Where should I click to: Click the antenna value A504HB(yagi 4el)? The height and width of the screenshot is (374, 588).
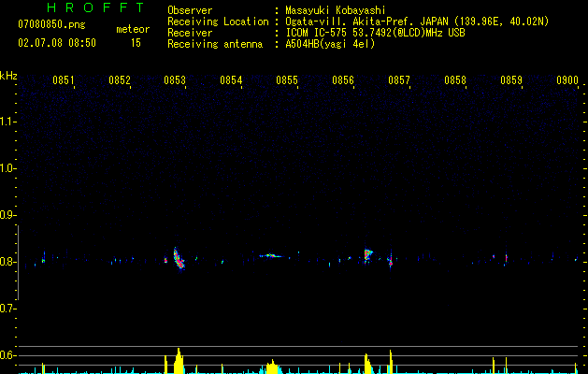(330, 44)
